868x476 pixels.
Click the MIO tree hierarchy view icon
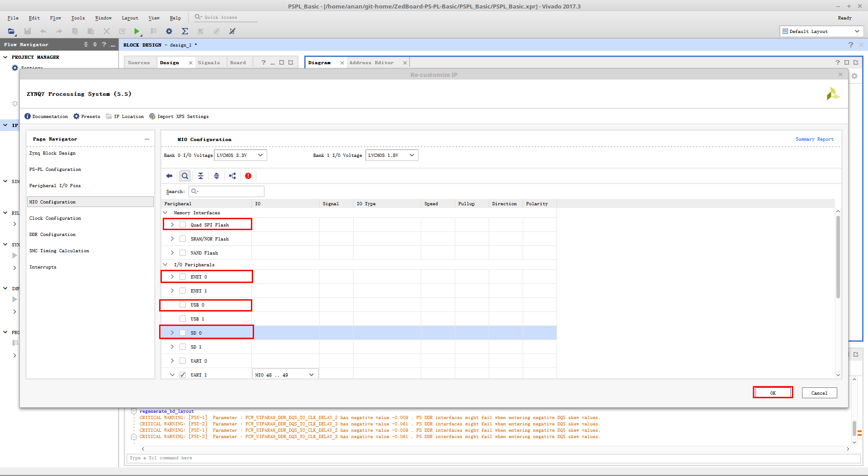coord(232,176)
